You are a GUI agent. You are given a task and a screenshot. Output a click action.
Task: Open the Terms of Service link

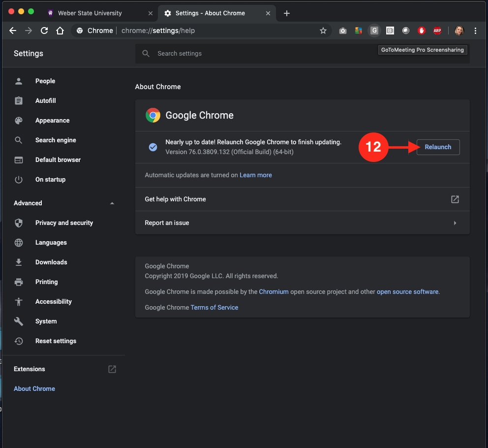214,307
